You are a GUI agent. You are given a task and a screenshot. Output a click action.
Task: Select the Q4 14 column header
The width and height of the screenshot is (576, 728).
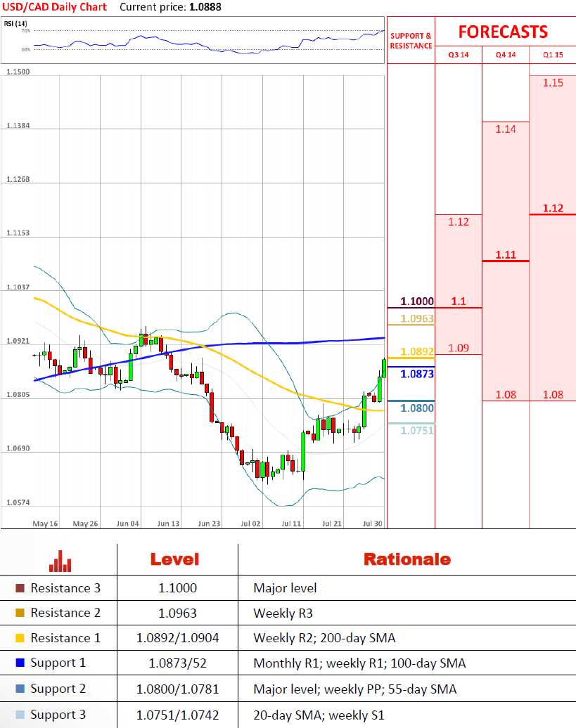[506, 55]
